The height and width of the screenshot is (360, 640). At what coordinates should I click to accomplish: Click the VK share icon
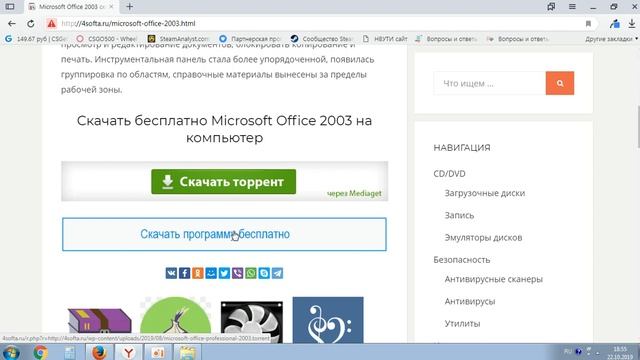(x=171, y=273)
